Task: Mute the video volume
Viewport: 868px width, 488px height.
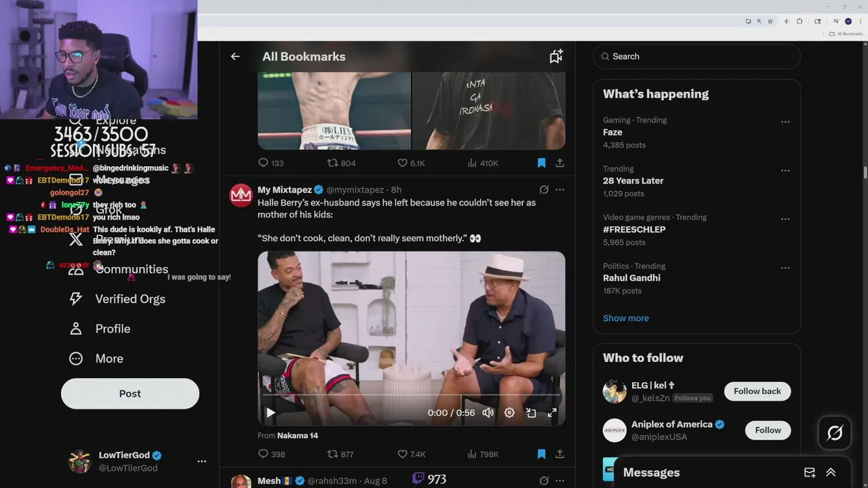Action: [488, 412]
